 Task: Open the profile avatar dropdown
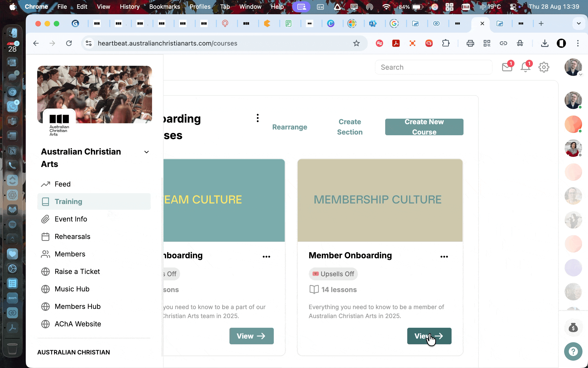click(x=573, y=67)
